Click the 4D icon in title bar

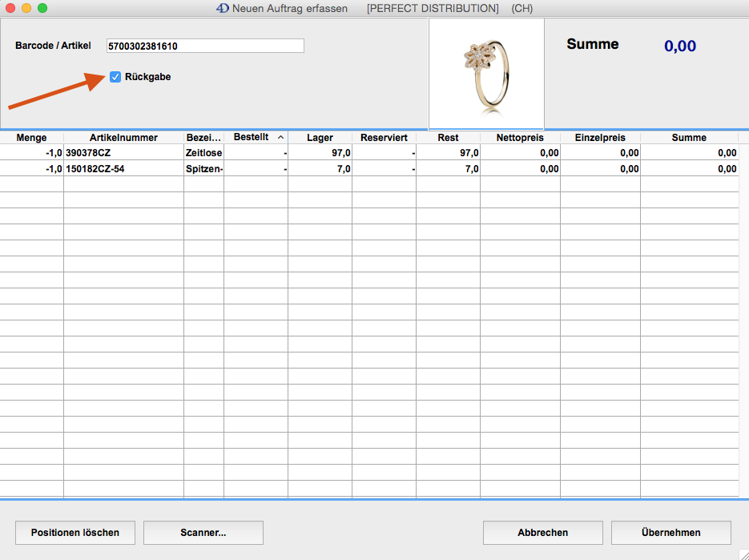pyautogui.click(x=223, y=8)
